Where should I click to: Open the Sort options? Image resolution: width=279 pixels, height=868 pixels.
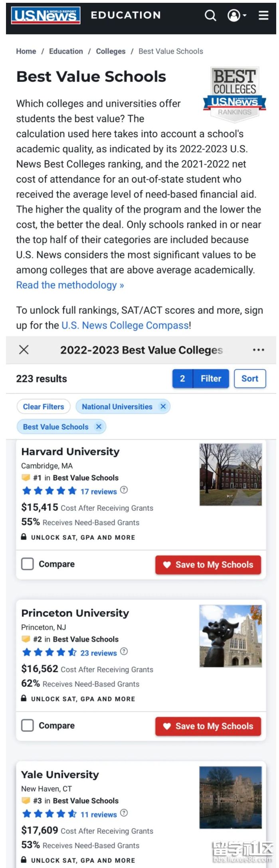[250, 378]
